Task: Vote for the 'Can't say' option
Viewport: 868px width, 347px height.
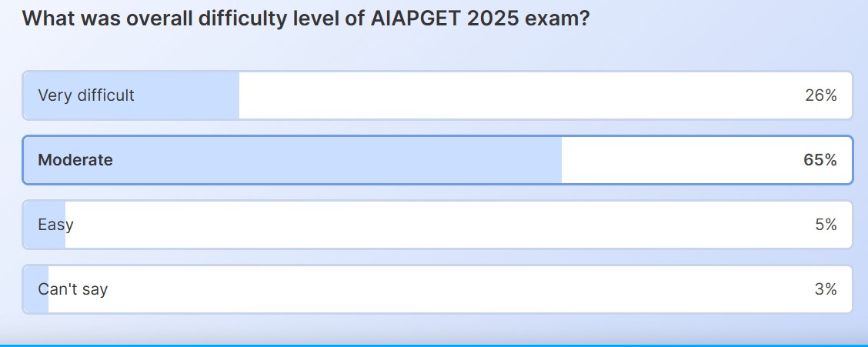Action: (x=73, y=289)
